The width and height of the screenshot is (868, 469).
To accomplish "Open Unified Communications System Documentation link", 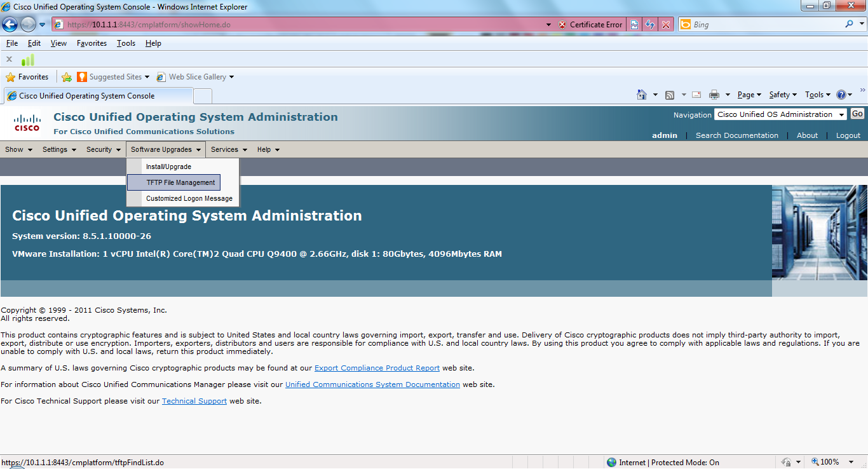I will 372,384.
